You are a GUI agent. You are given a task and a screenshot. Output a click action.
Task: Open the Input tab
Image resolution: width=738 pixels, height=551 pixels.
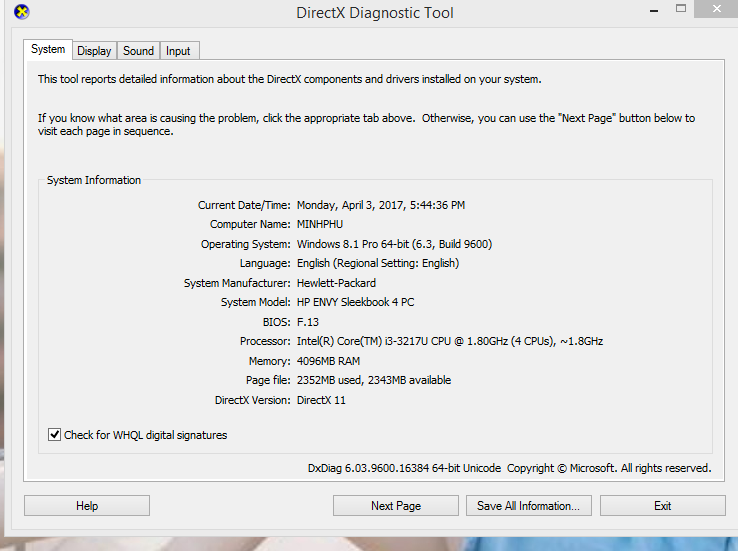click(x=178, y=51)
